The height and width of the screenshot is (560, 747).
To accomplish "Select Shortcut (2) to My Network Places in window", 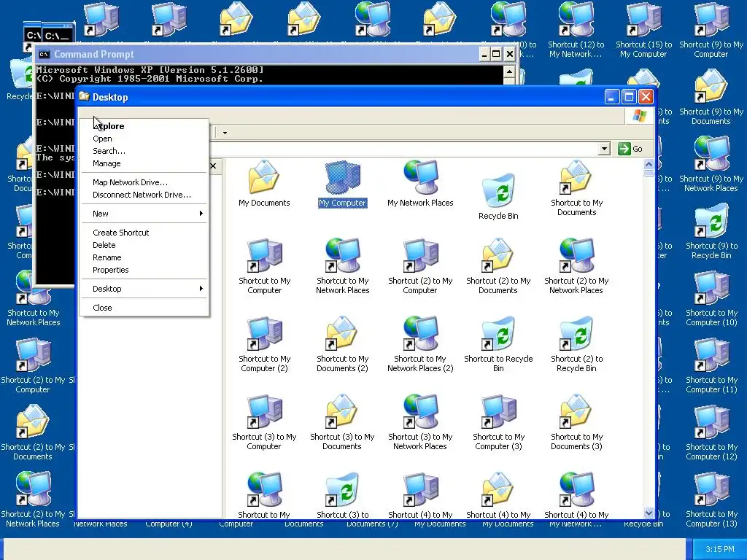I will (x=576, y=266).
